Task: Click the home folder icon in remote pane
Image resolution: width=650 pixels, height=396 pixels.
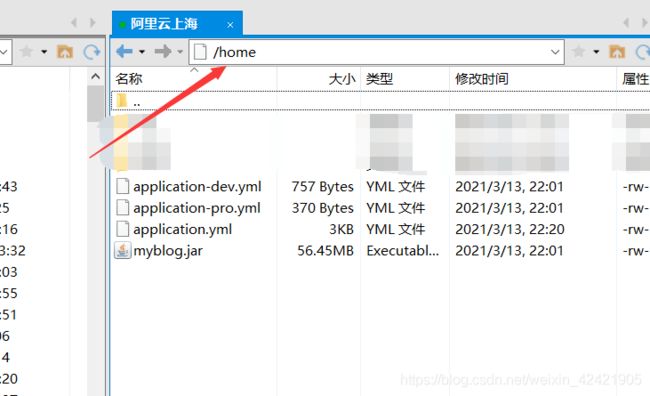Action: (x=617, y=52)
